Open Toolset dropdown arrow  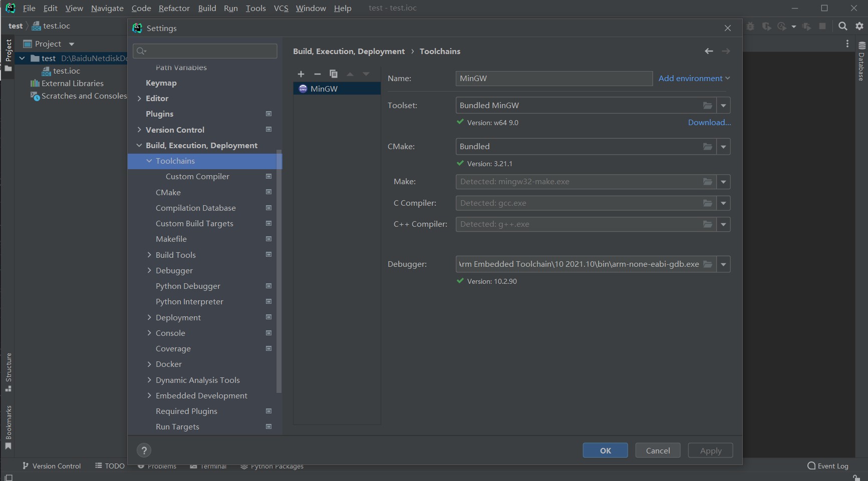coord(723,106)
